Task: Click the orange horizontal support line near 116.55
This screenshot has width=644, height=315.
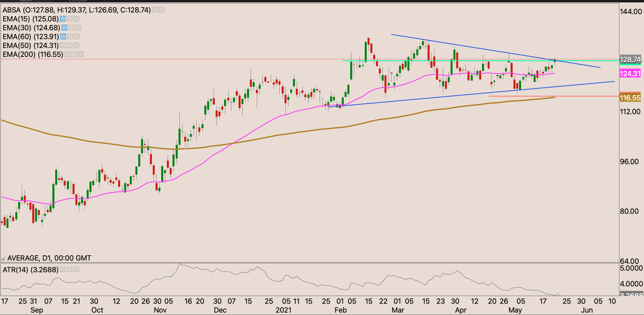Action: click(524, 96)
